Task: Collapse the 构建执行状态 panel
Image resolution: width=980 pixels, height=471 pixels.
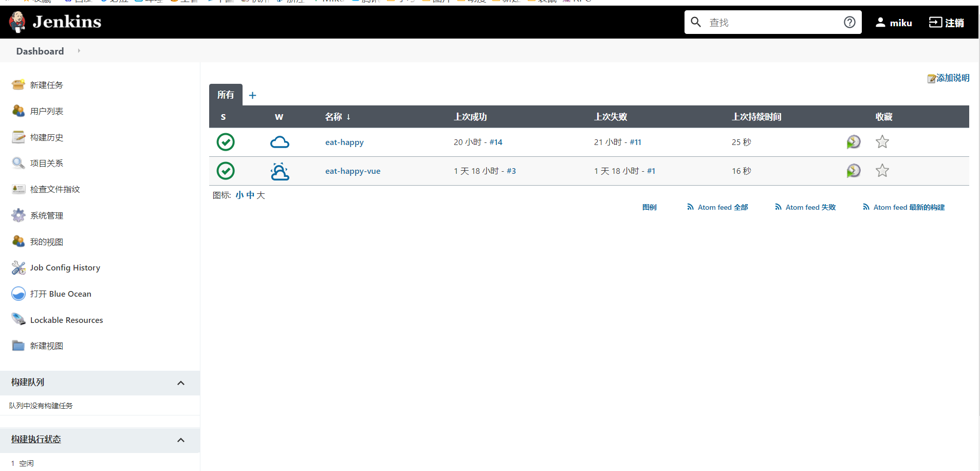Action: 181,440
